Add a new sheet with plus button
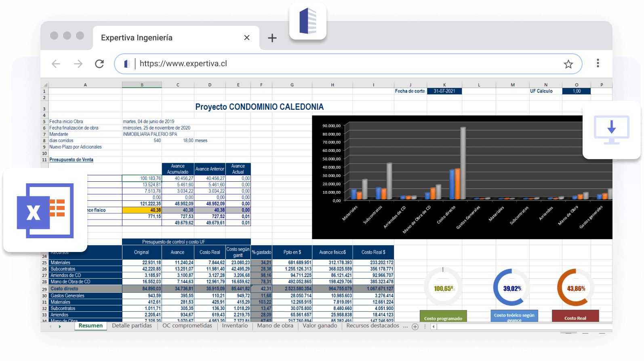The image size is (644, 361). (x=415, y=327)
